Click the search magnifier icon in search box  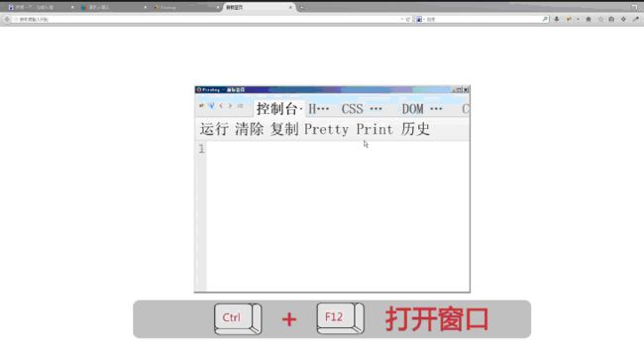[545, 19]
